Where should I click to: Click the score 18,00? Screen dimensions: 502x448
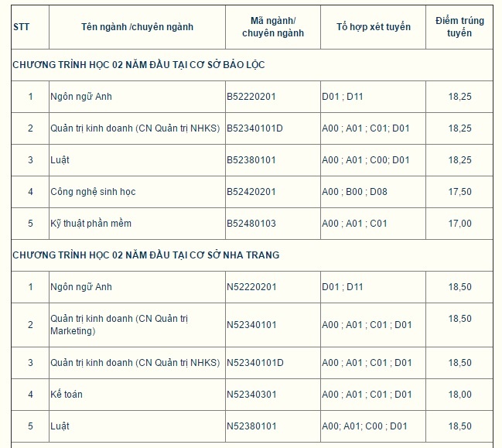[x=459, y=395]
